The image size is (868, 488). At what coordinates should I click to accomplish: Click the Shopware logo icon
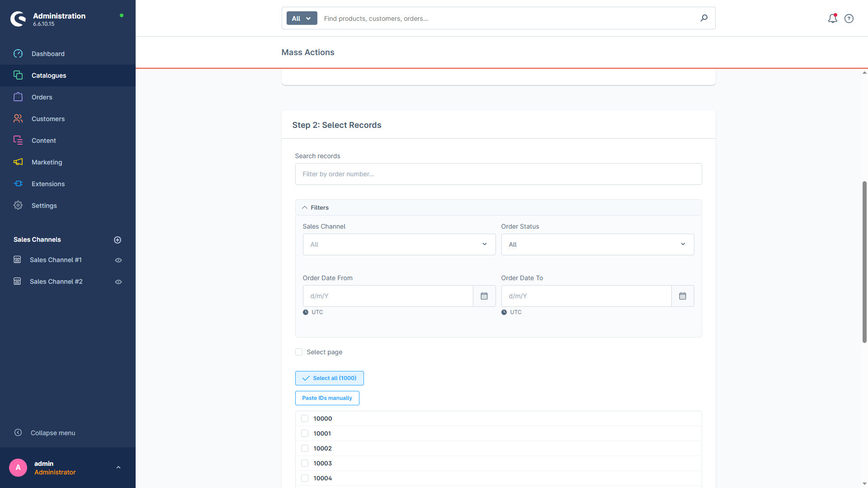tap(18, 19)
